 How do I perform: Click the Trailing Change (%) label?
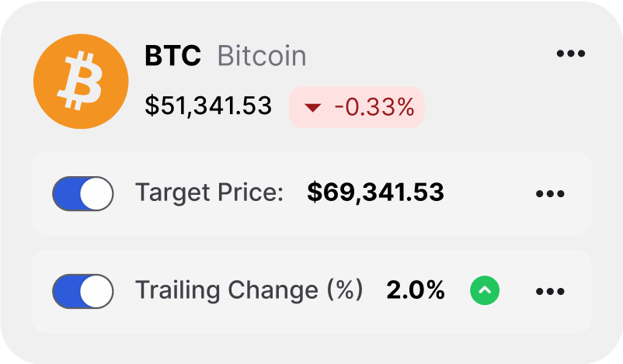(x=249, y=290)
